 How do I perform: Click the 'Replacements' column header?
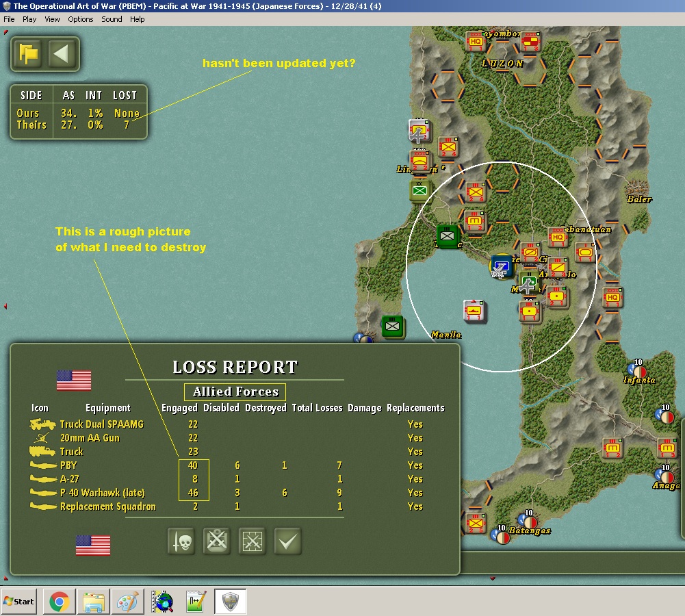coord(415,408)
